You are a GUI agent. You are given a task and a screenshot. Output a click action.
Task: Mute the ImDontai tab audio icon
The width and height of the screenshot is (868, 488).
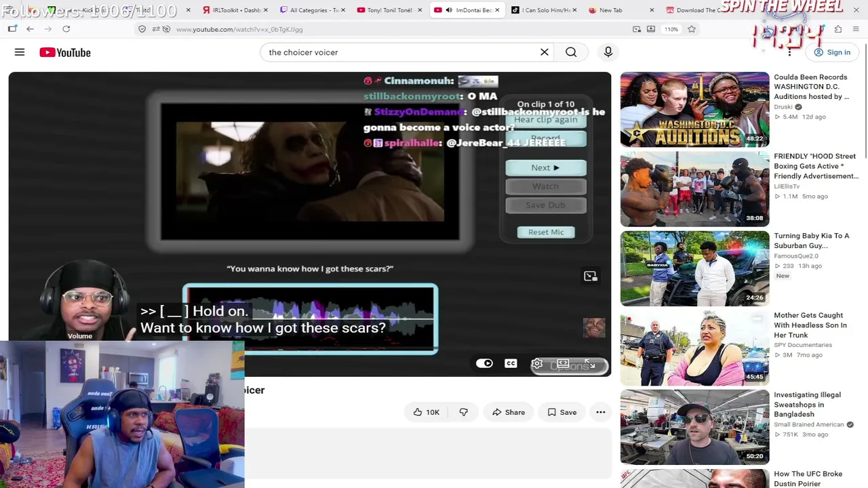pyautogui.click(x=449, y=10)
